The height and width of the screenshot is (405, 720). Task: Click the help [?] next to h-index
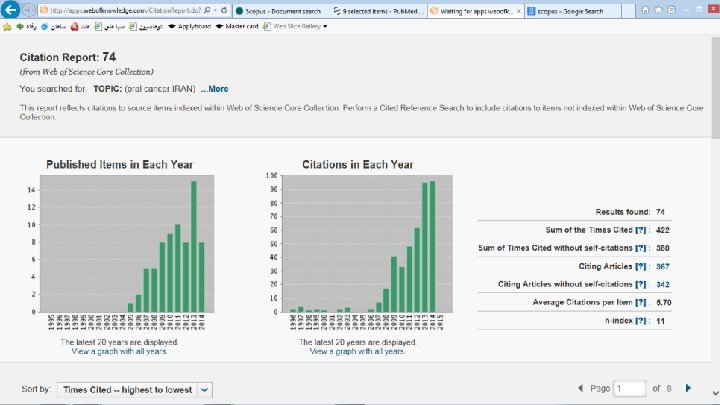pos(641,321)
